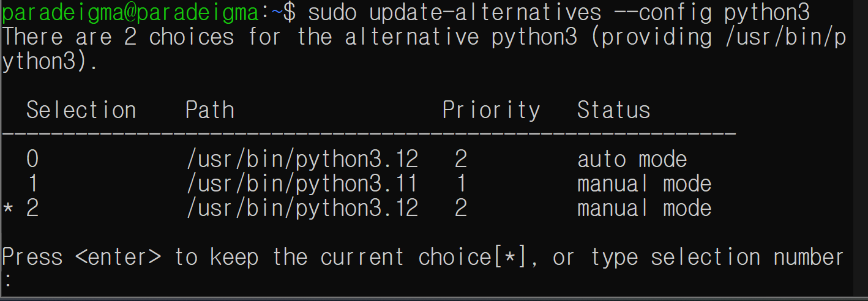
Task: Click the python3.12 path in the auto mode row
Action: [x=302, y=160]
